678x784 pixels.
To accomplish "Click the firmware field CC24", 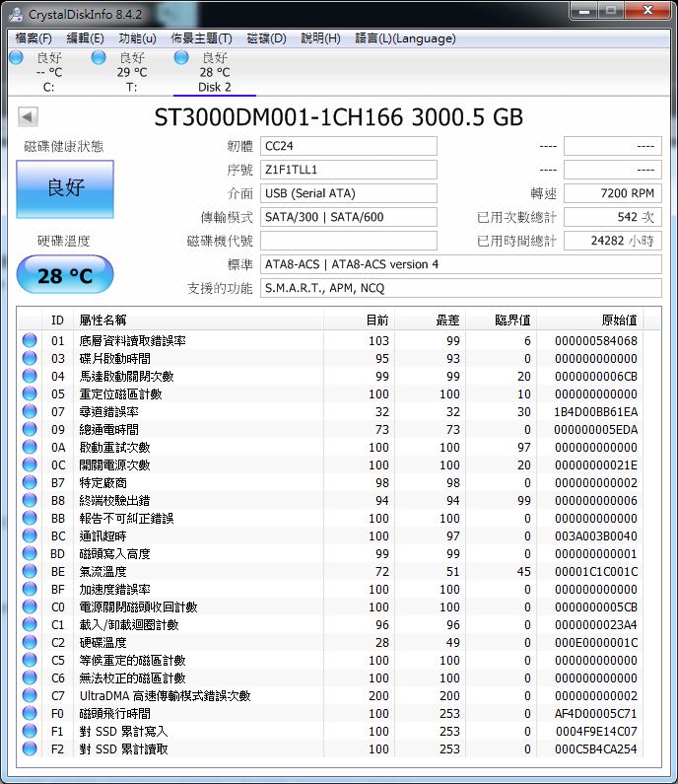I will [348, 146].
